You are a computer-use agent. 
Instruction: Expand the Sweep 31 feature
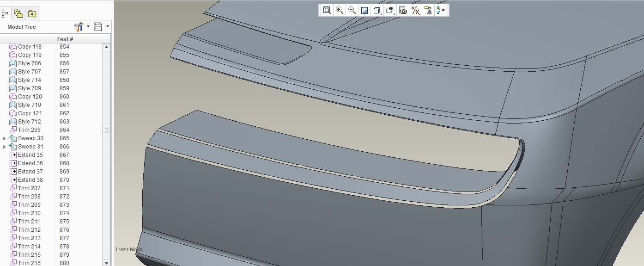coord(5,147)
